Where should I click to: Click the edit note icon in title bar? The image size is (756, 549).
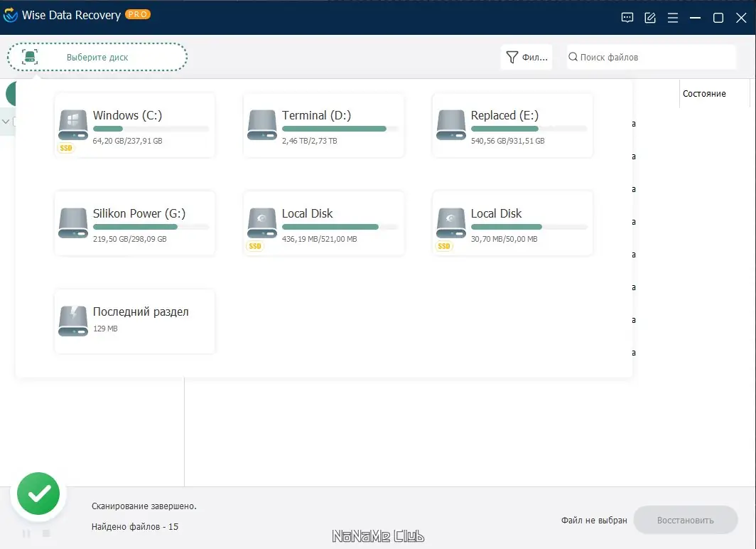[x=650, y=18]
